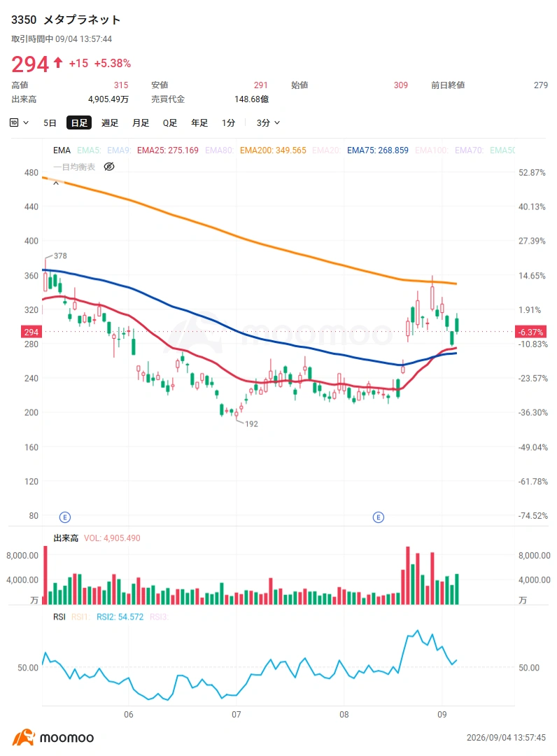The height and width of the screenshot is (756, 557).
Task: Open the 1D chart interval icon
Action: tap(14, 122)
